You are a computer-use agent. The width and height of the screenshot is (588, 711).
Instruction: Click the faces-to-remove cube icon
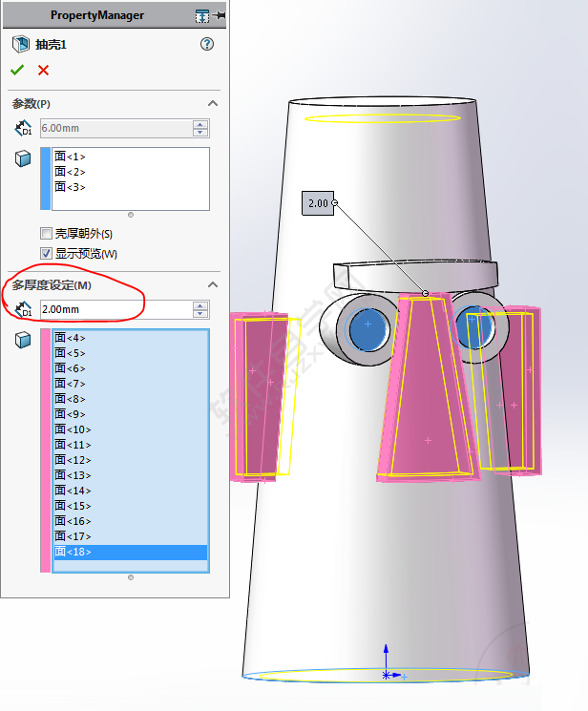click(23, 158)
